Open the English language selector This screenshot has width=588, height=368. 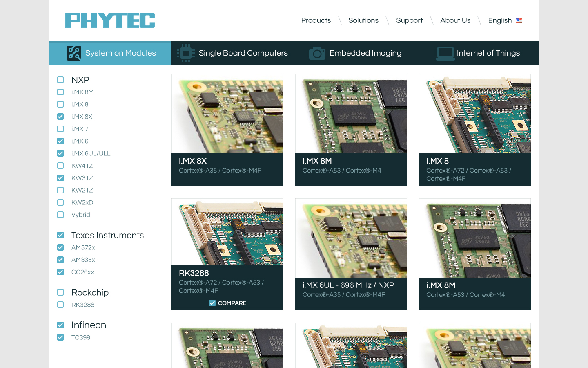[500, 20]
